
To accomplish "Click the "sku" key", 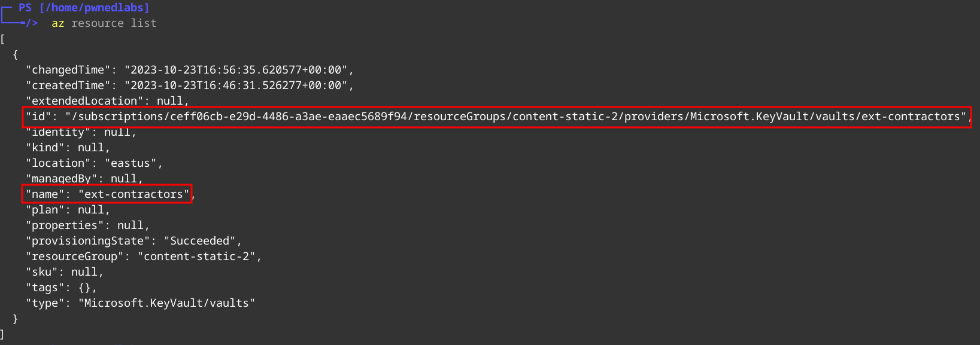I will click(x=41, y=272).
